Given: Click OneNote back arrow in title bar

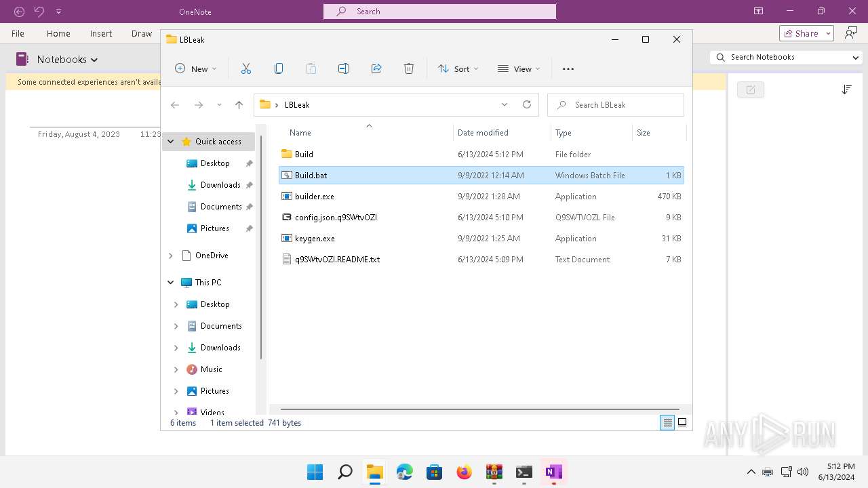Looking at the screenshot, I should click(19, 12).
